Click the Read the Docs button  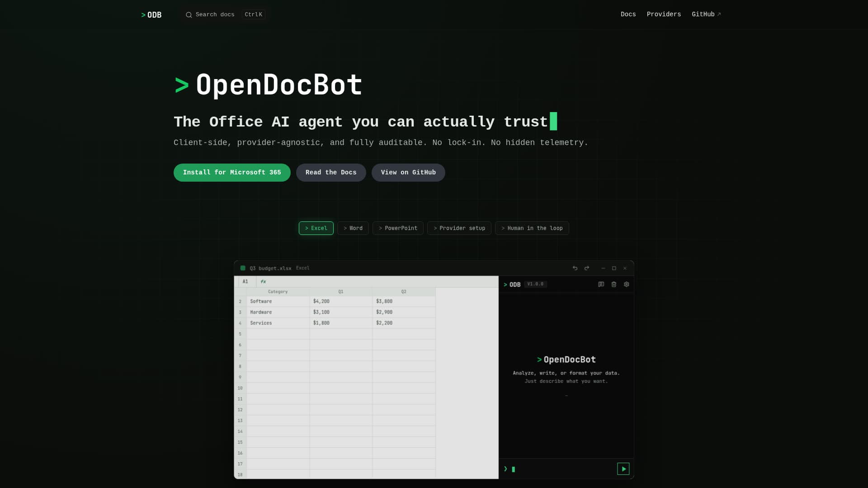coord(331,173)
